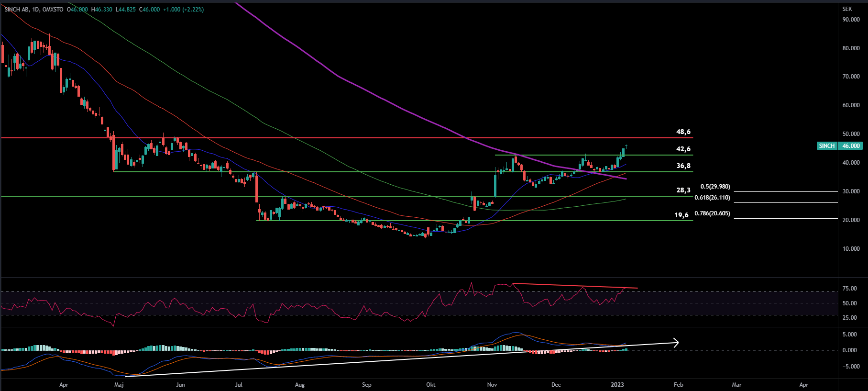The width and height of the screenshot is (868, 391).
Task: Click 90.000 on the price scale
Action: [851, 20]
